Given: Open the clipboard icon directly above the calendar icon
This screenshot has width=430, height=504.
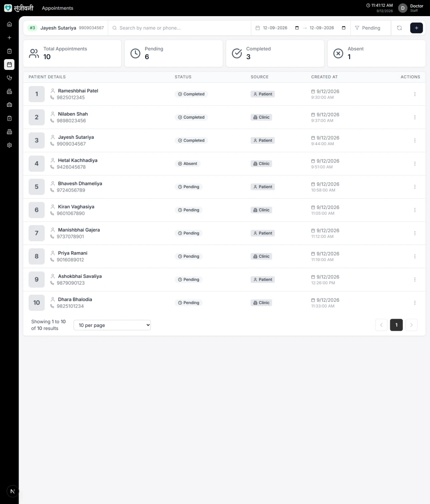Looking at the screenshot, I should click(x=9, y=51).
